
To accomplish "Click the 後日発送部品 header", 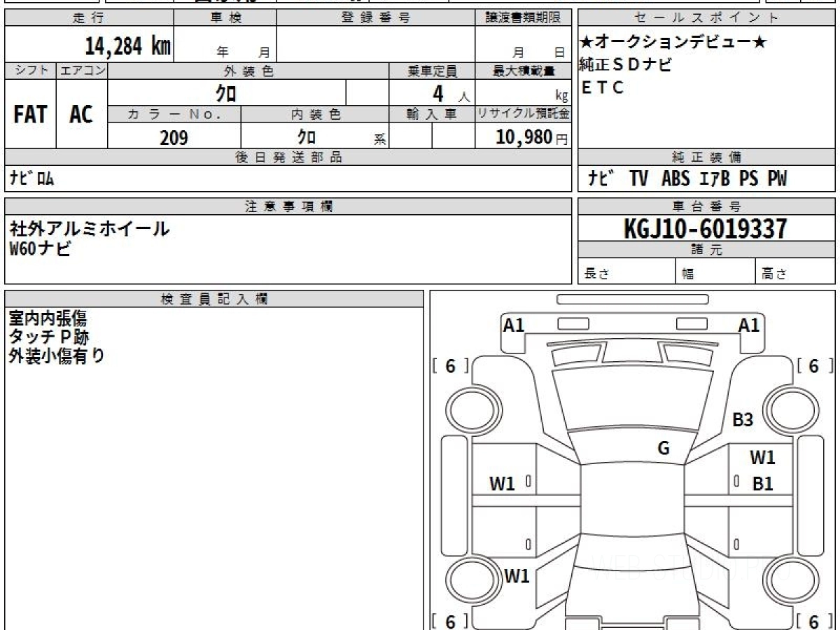I will (x=288, y=157).
